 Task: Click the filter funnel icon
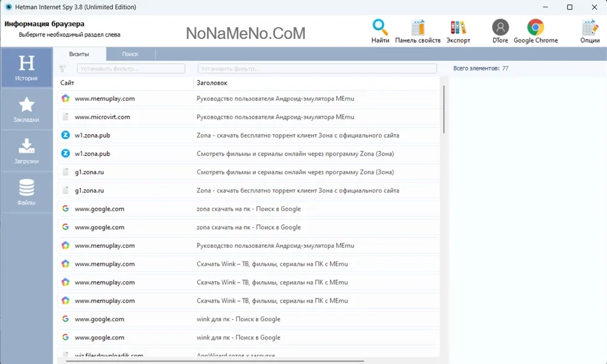coord(62,69)
